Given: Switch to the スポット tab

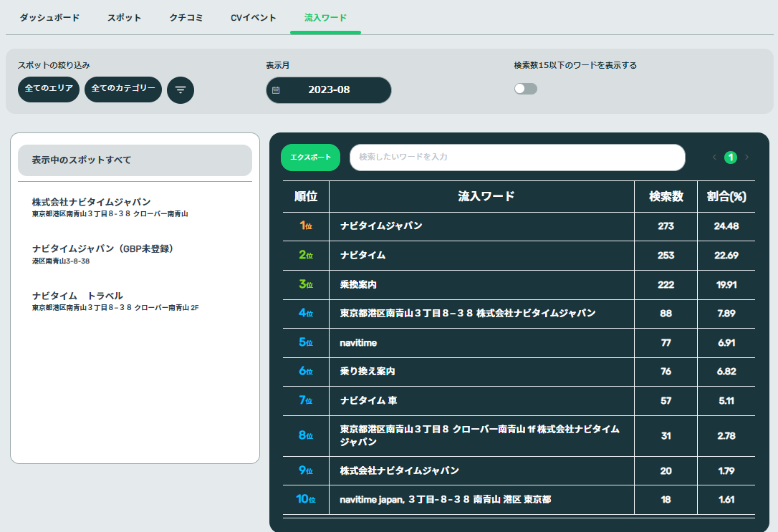Looking at the screenshot, I should click(x=125, y=18).
